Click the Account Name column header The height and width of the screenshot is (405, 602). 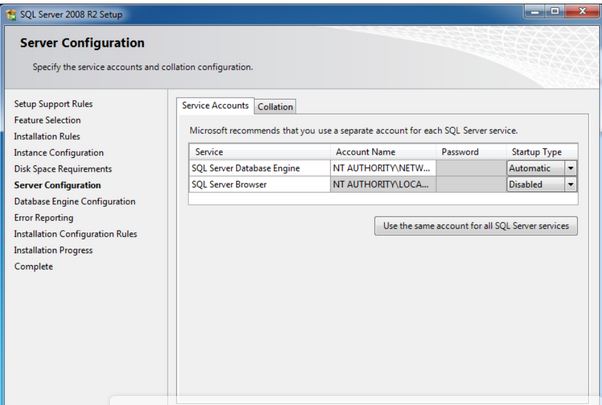(x=383, y=152)
